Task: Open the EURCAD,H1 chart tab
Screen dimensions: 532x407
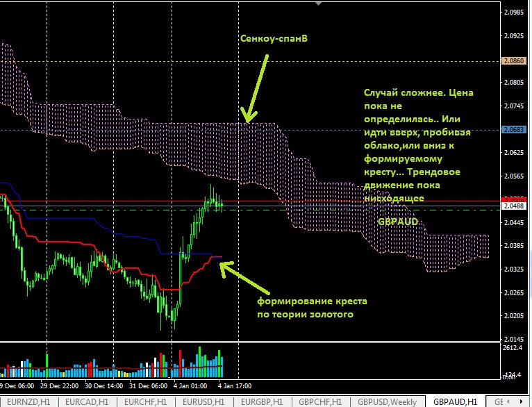Action: (x=87, y=402)
